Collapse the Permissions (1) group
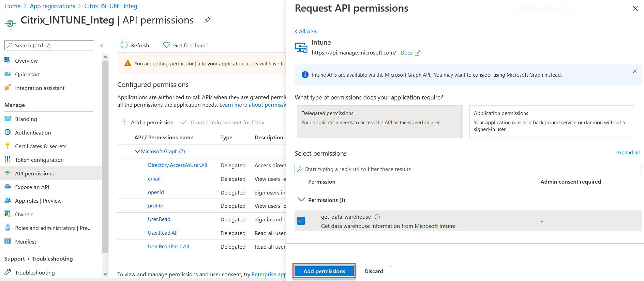The image size is (644, 281). (x=301, y=200)
